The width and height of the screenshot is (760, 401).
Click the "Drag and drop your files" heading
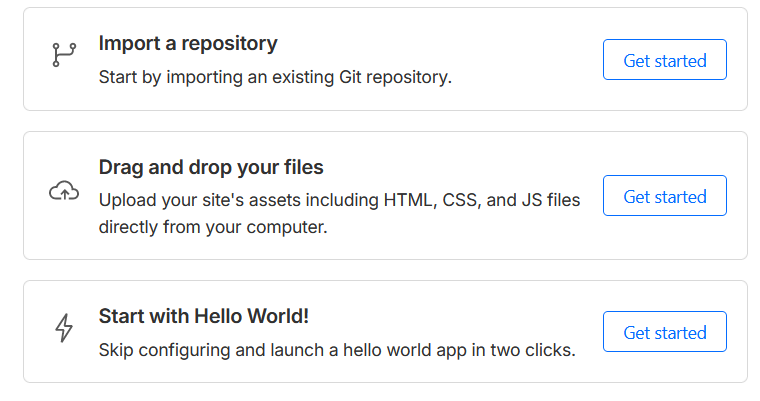(211, 167)
